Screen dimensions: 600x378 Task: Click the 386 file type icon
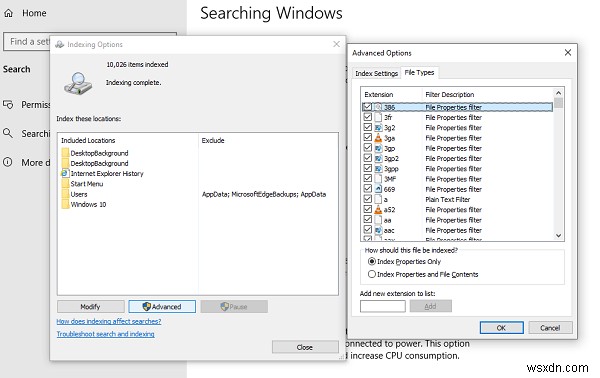378,107
